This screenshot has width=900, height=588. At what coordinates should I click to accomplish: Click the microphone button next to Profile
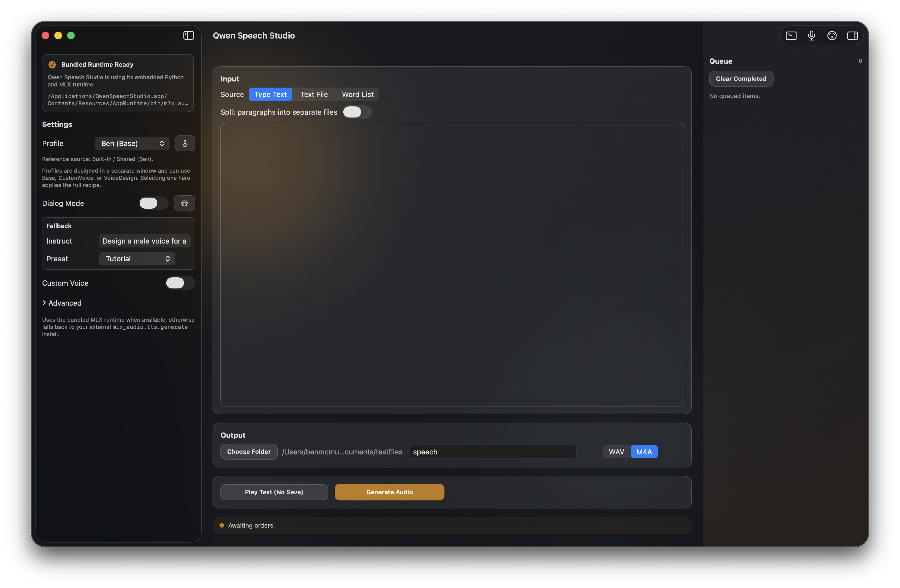[x=185, y=143]
